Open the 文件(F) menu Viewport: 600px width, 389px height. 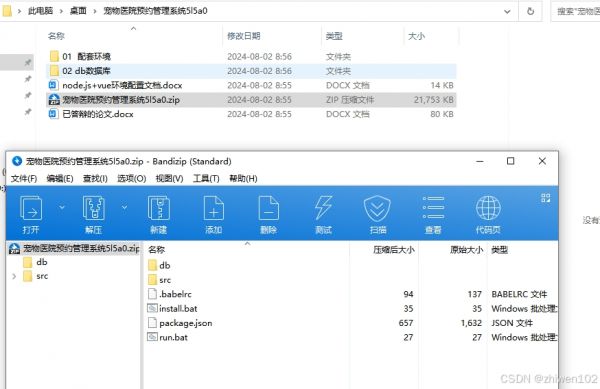[x=24, y=179]
